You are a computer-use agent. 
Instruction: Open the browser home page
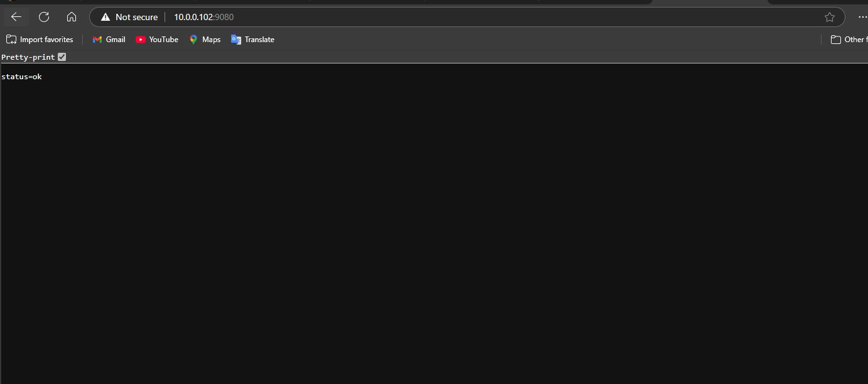72,17
